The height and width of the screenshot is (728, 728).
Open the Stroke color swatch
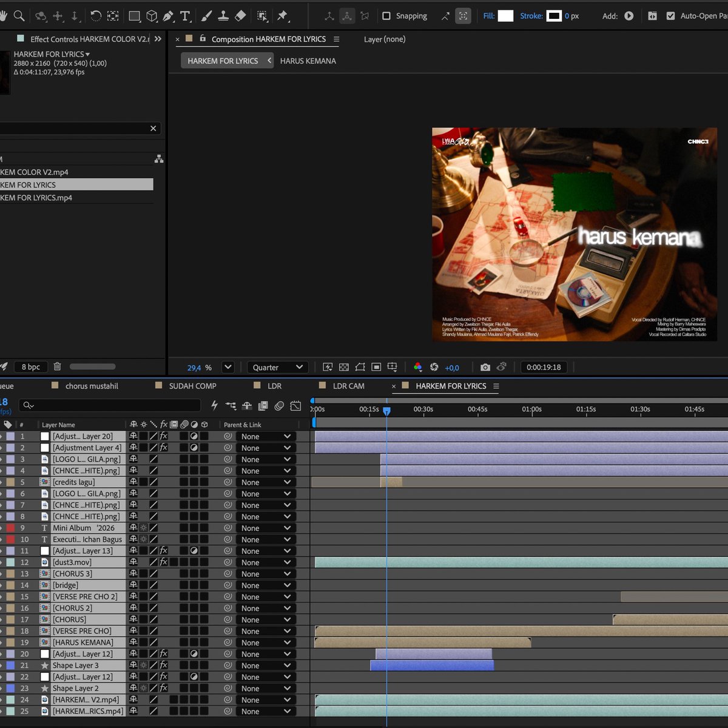click(x=554, y=16)
